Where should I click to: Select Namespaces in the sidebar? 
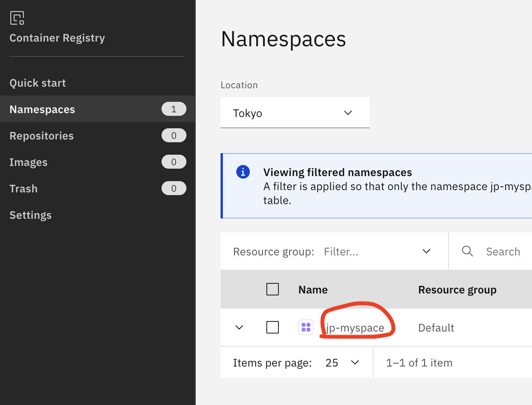click(97, 109)
